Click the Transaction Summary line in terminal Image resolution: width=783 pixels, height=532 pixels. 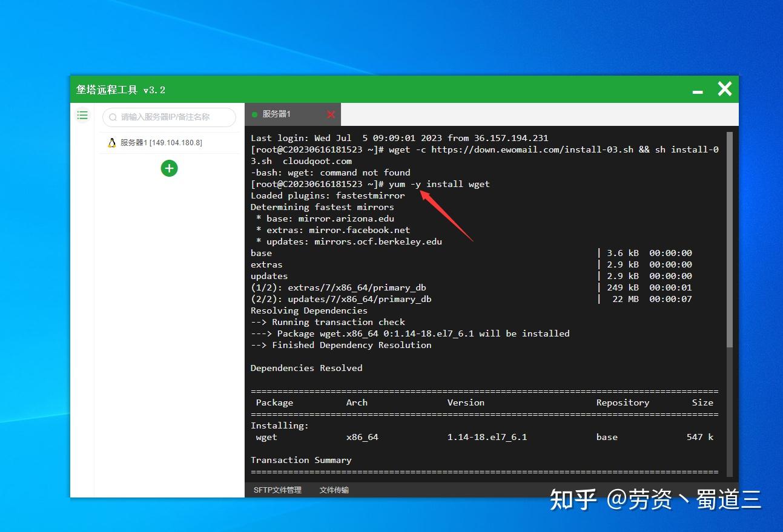[x=301, y=459]
